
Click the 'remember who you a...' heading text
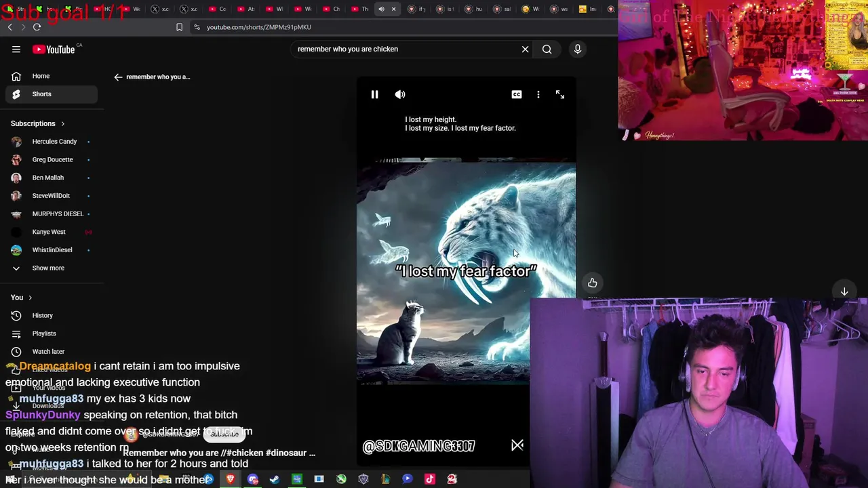click(158, 77)
